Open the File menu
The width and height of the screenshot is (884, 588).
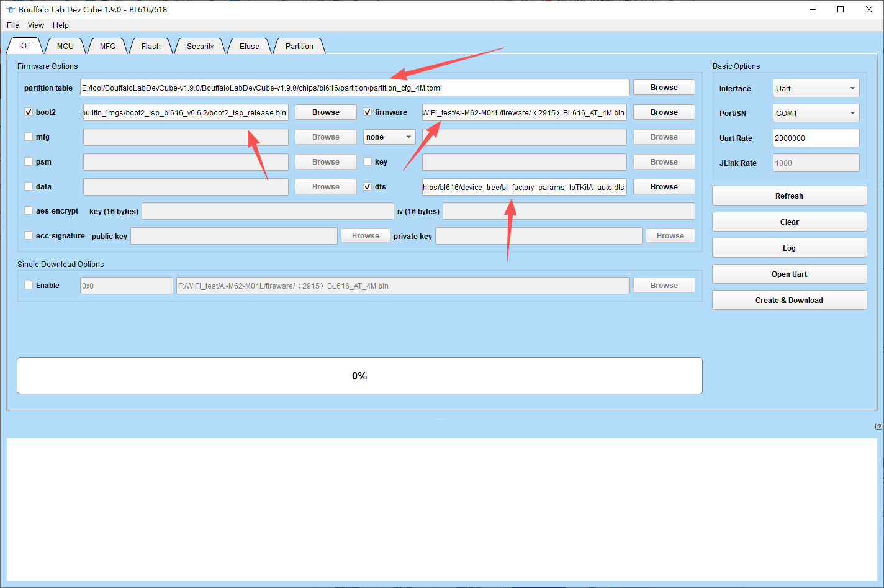12,25
